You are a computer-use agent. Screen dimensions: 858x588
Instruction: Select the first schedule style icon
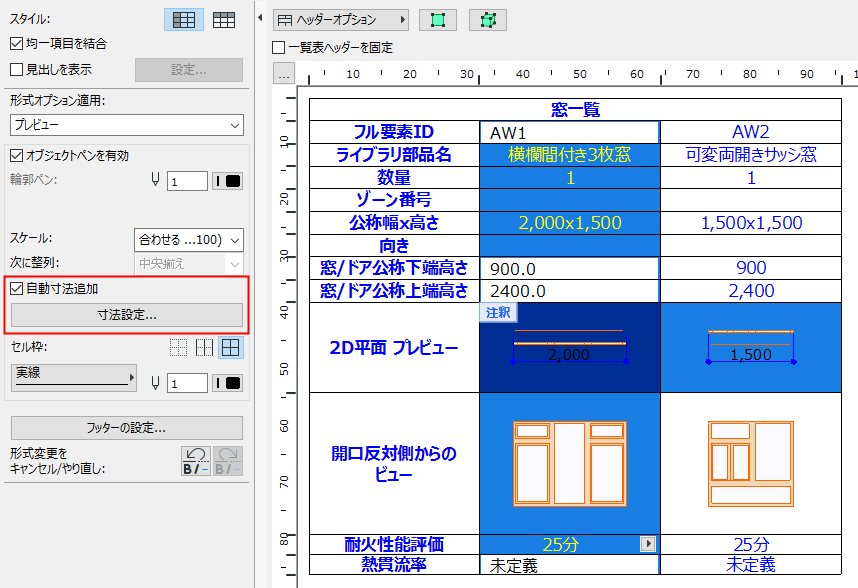point(183,19)
